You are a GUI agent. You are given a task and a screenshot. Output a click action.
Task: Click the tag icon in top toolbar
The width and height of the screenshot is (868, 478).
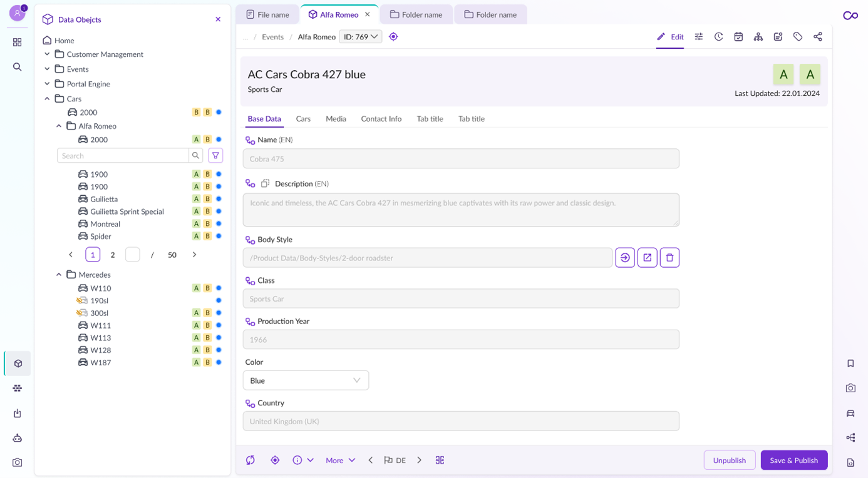[x=797, y=37]
